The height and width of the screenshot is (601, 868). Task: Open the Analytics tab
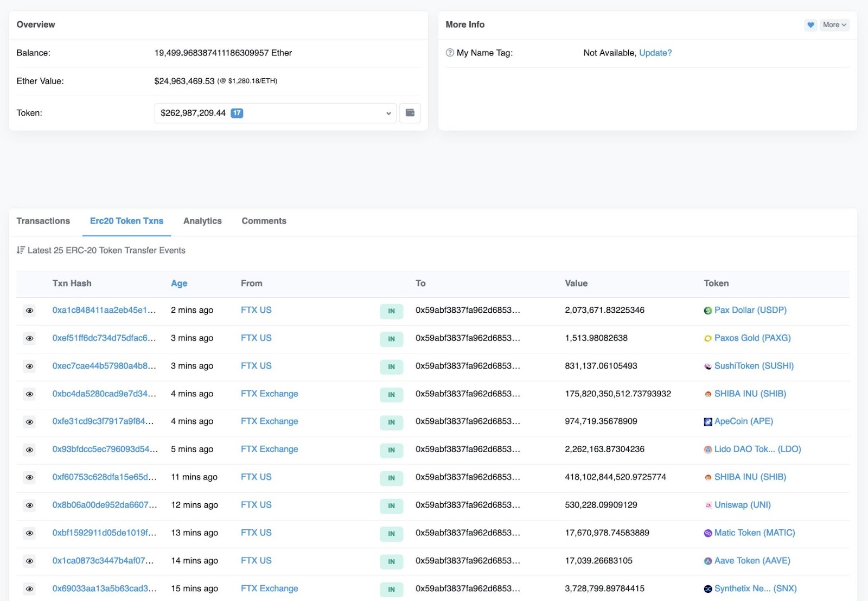(x=202, y=221)
